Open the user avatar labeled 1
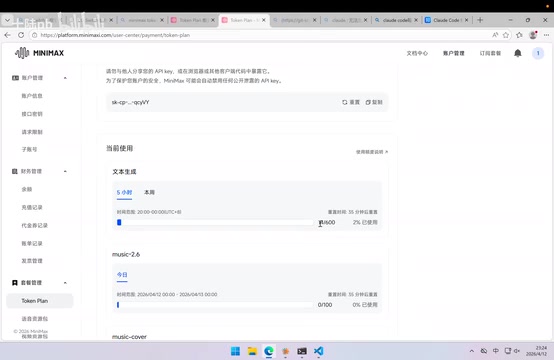This screenshot has width=554, height=360. pos(538,53)
